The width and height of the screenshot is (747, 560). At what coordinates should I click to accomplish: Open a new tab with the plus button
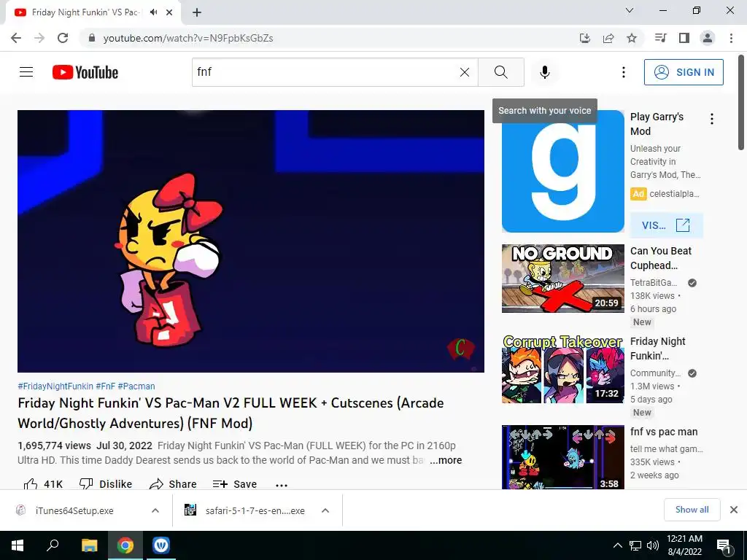(197, 12)
